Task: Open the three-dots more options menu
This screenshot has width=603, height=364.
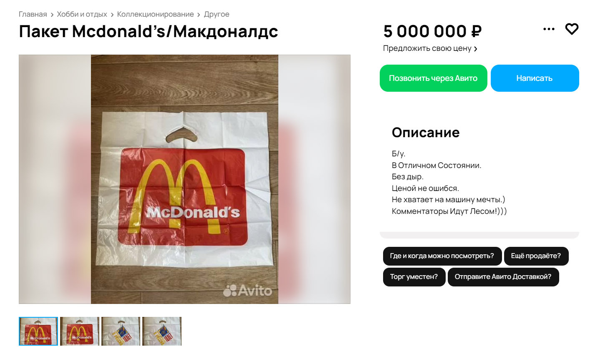Action: [x=549, y=29]
